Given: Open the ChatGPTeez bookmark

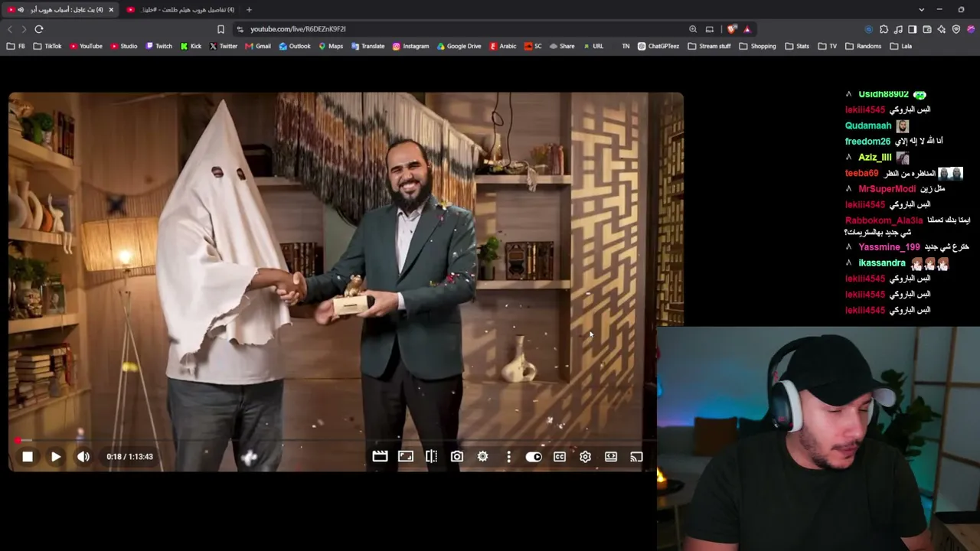Looking at the screenshot, I should [x=658, y=46].
